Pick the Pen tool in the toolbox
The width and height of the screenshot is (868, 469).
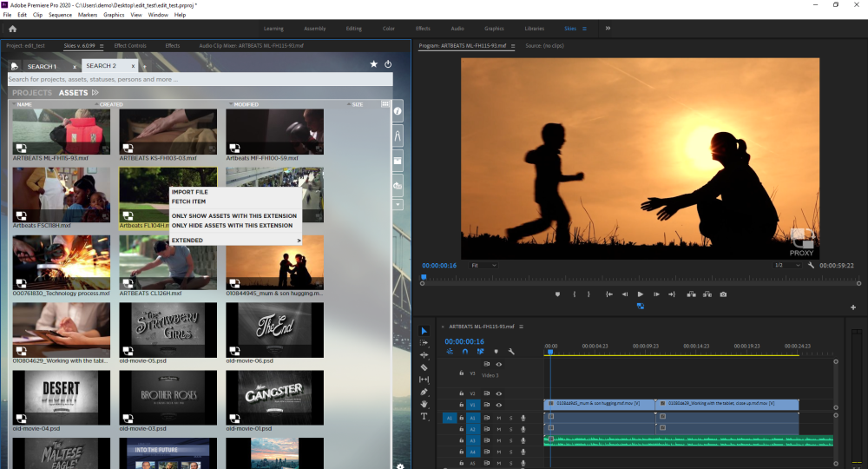point(424,392)
